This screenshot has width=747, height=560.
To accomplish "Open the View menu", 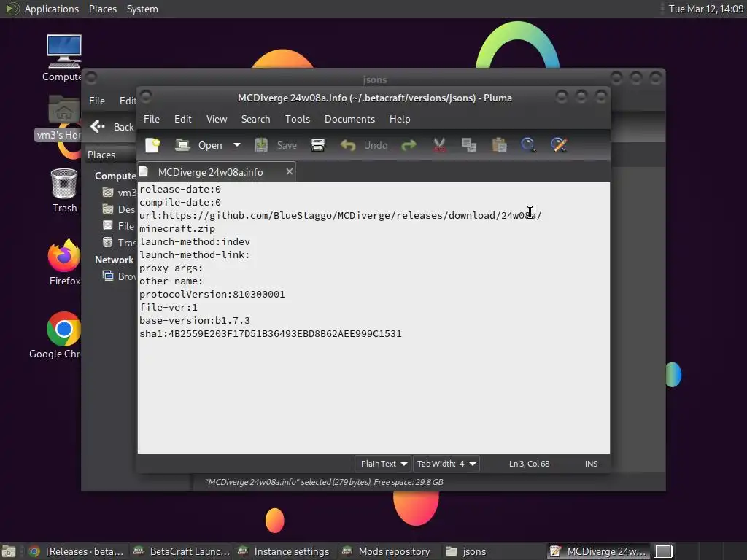I will click(217, 119).
